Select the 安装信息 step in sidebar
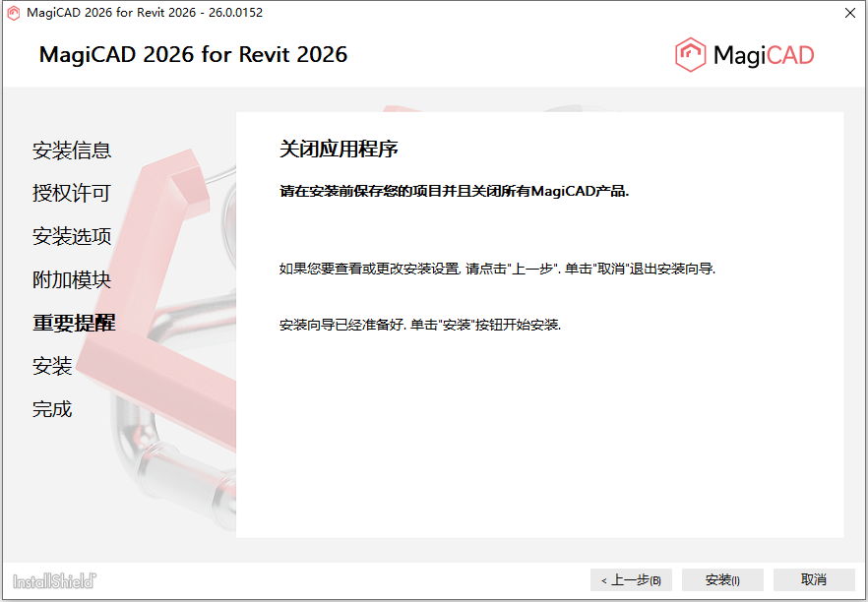Viewport: 868px width, 602px height. coord(72,150)
